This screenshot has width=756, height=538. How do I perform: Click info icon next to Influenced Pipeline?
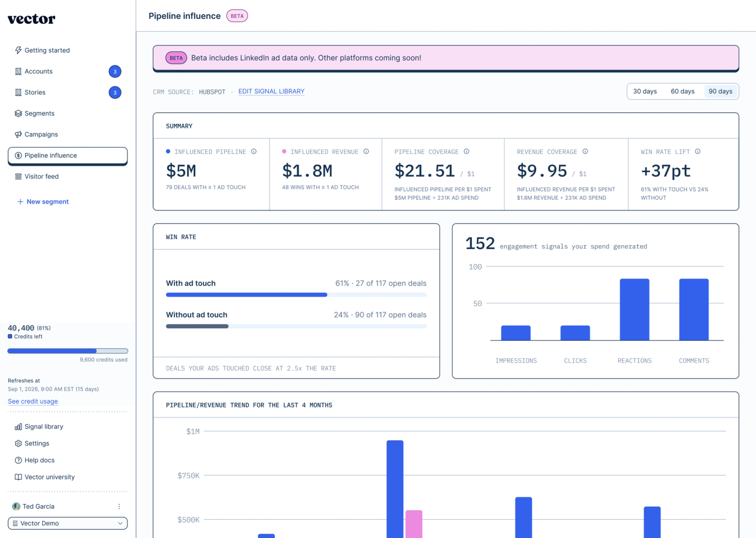point(254,151)
